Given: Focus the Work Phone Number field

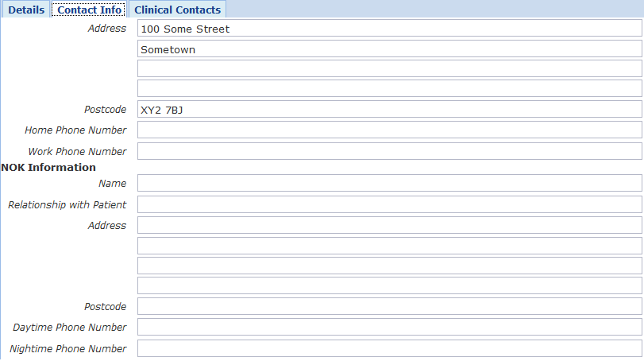Looking at the screenshot, I should [389, 151].
